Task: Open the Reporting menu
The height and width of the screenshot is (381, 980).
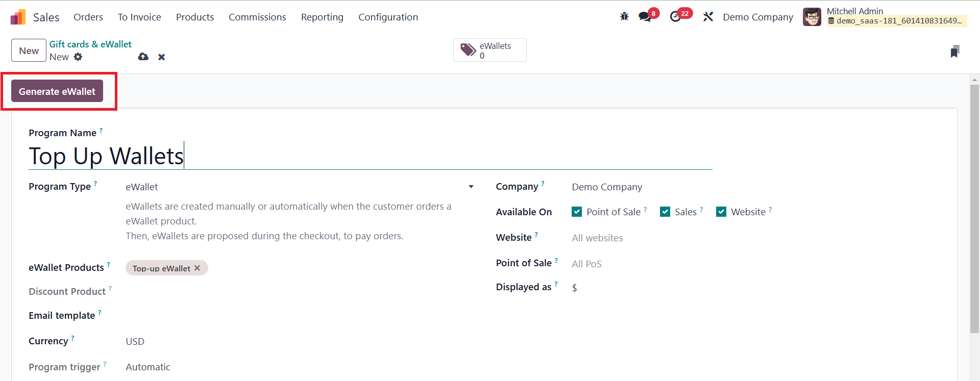Action: pyautogui.click(x=322, y=17)
